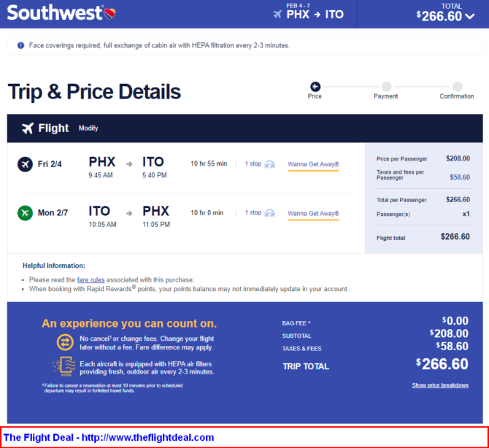Click returning flight green plane icon Mon 2/7
Screen dimensions: 489x448
25,213
